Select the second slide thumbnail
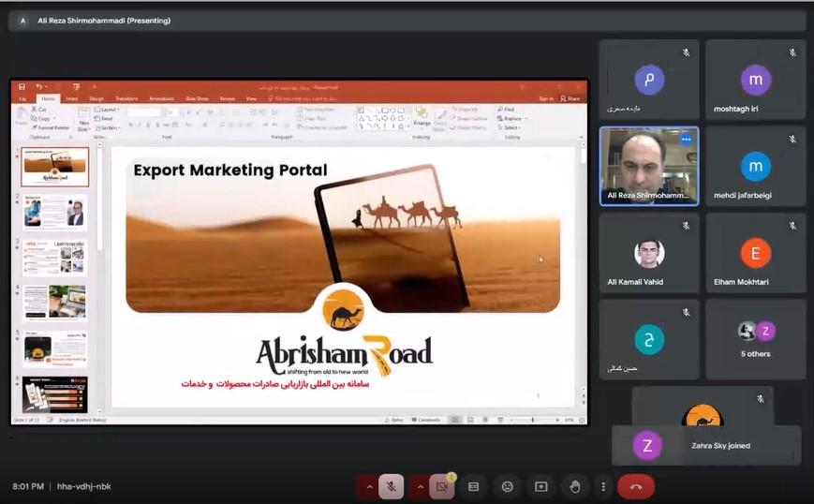 55,212
